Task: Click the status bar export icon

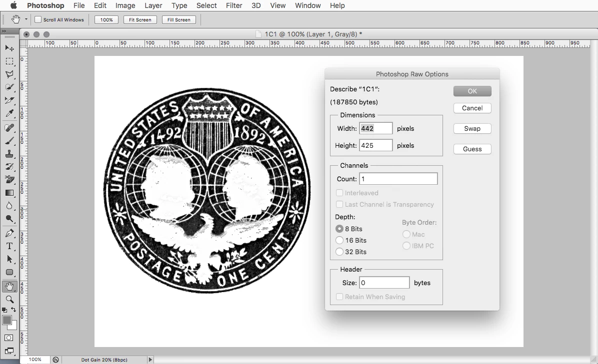Action: tap(55, 360)
